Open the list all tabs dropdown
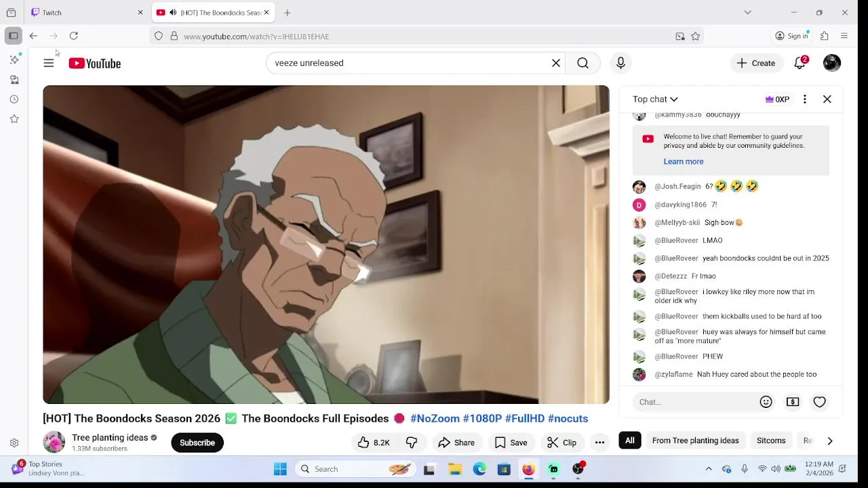 coord(747,12)
